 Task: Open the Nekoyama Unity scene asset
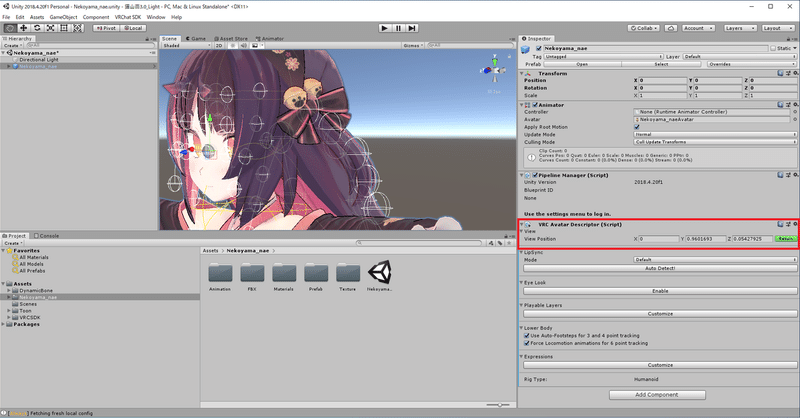pos(380,276)
